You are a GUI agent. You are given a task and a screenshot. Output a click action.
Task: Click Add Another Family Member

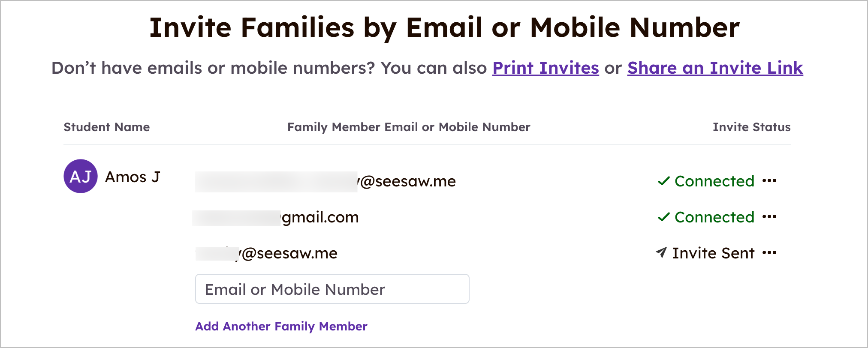coord(281,326)
